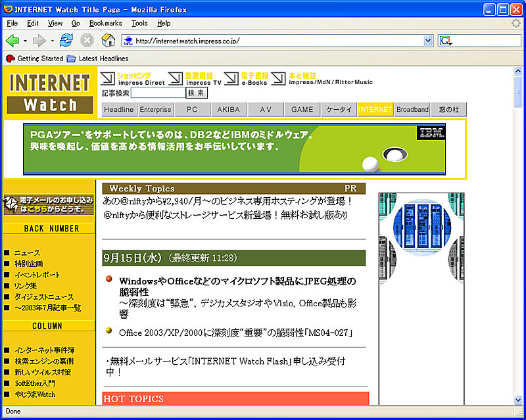Screen dimensions: 526x420
Task: Select the ケータイ tab
Action: click(339, 109)
